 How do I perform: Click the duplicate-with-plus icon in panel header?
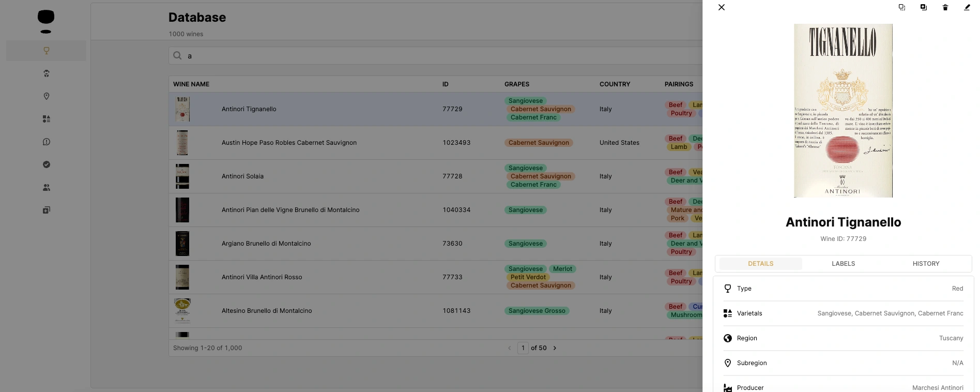coord(923,7)
